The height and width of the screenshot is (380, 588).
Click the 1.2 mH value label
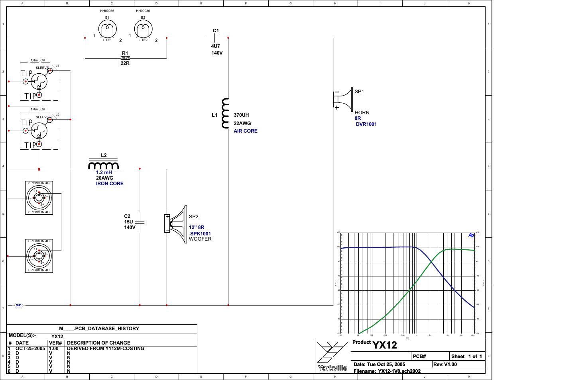[104, 172]
